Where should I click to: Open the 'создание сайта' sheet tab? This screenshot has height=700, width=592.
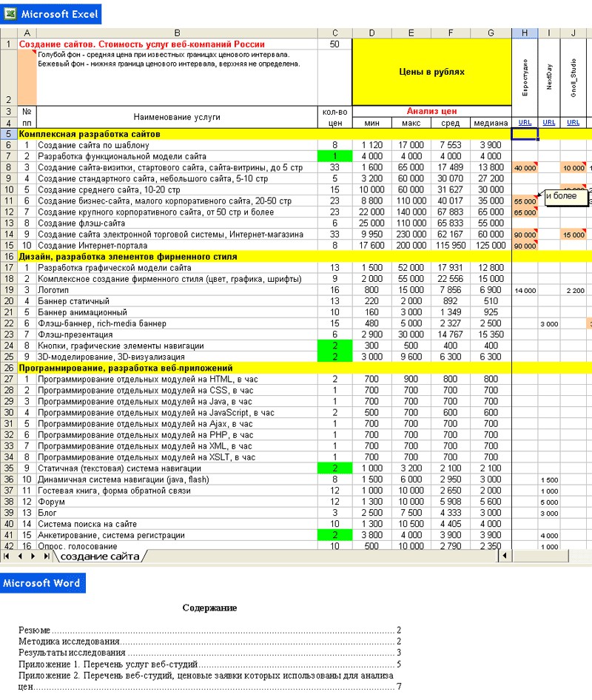coord(100,556)
